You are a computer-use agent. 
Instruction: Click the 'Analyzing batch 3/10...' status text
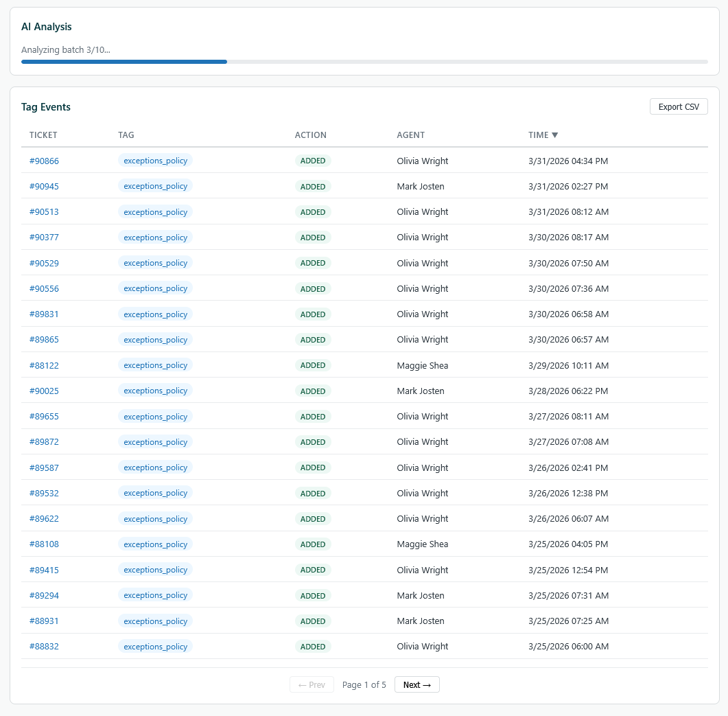coord(66,49)
